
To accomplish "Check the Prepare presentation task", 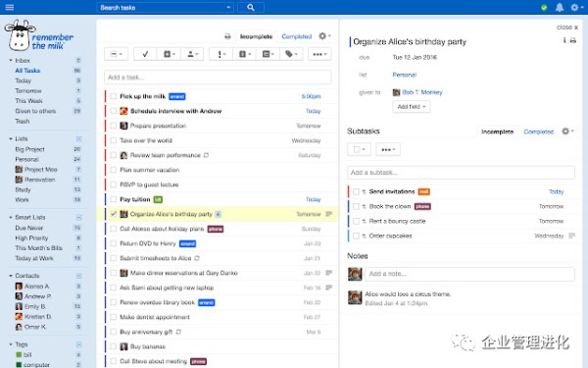I will point(114,126).
